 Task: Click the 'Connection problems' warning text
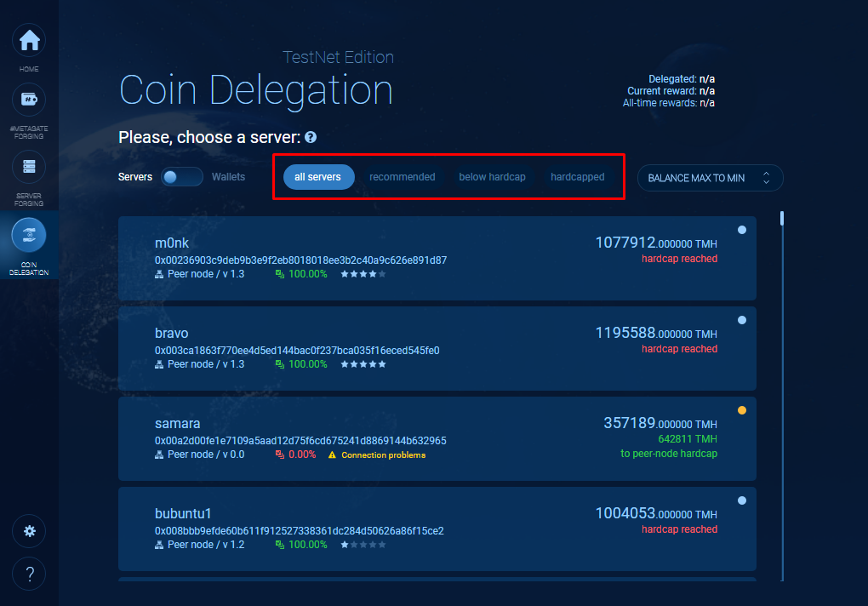pos(383,454)
